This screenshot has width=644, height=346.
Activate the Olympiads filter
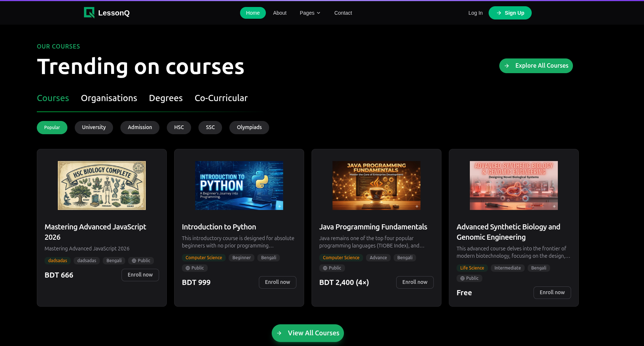point(249,127)
